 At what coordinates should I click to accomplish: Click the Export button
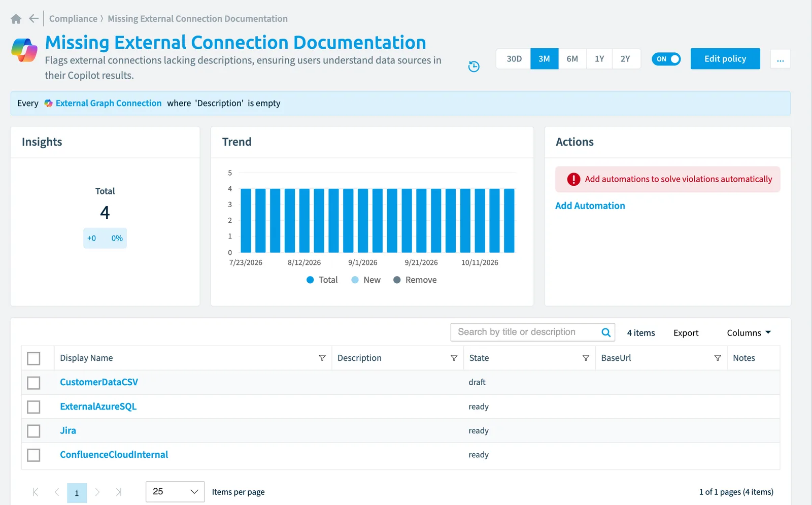click(686, 332)
